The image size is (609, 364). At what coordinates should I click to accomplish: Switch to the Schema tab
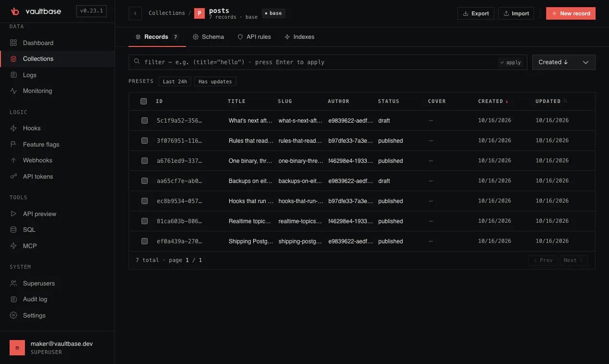pos(209,37)
